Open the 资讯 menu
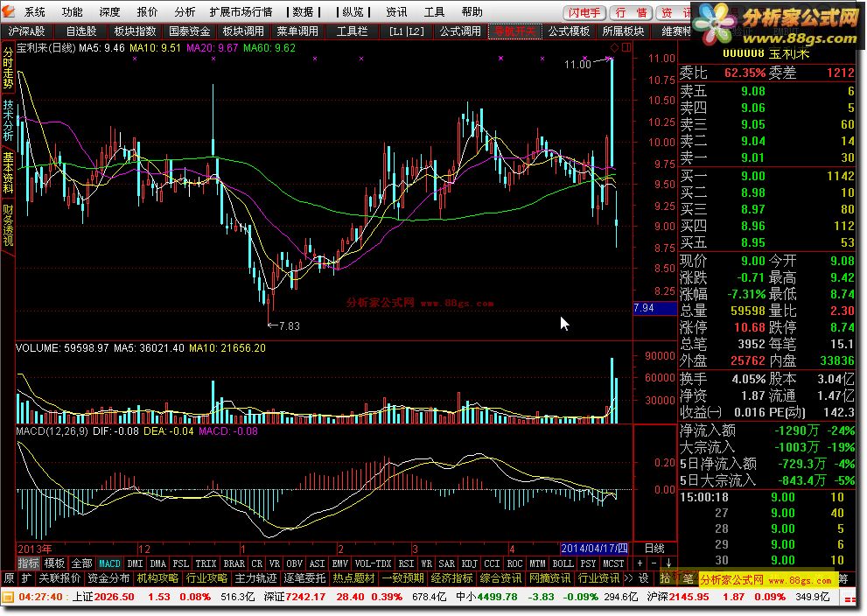 (396, 12)
